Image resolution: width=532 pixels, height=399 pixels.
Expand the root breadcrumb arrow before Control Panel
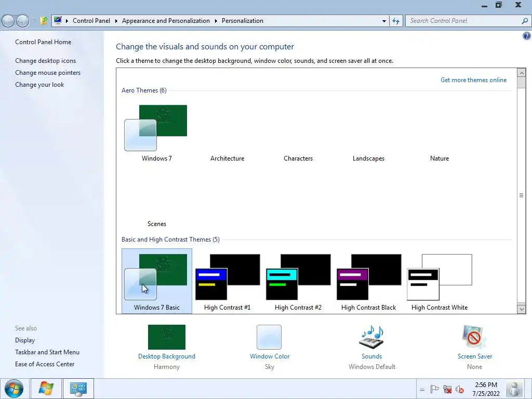coord(67,21)
